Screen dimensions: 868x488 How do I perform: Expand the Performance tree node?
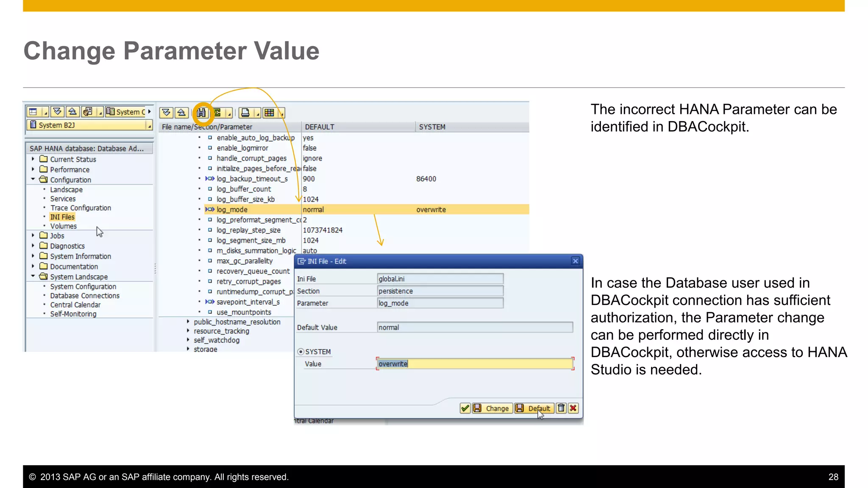(33, 169)
